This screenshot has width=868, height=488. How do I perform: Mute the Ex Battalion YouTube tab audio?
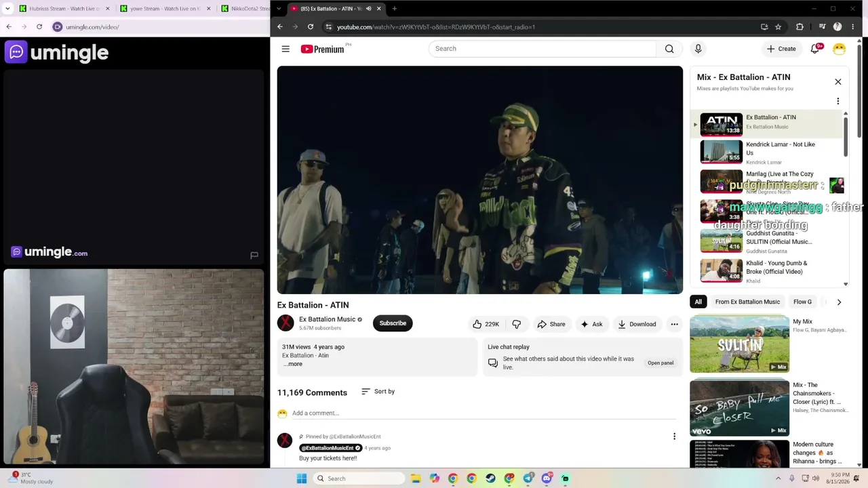pos(369,9)
